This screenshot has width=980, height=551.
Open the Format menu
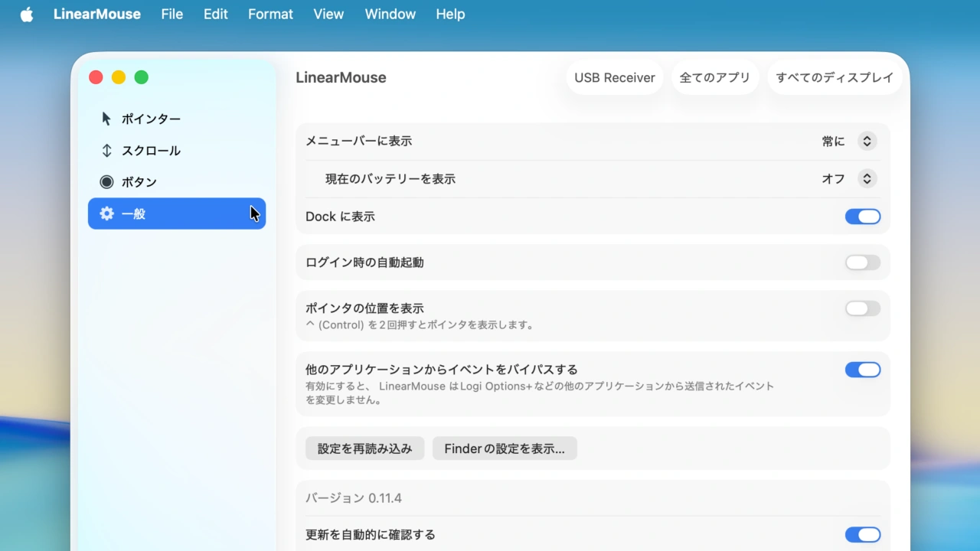pos(270,15)
